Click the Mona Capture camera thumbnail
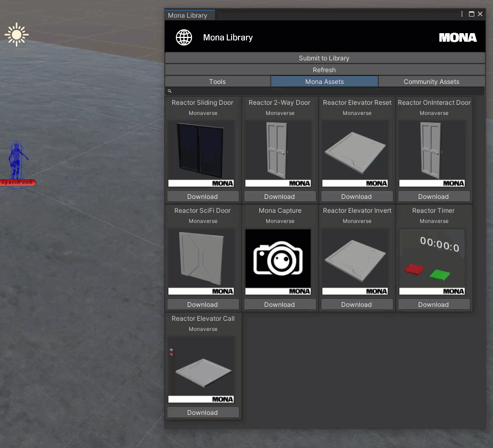The width and height of the screenshot is (493, 448). pos(278,261)
